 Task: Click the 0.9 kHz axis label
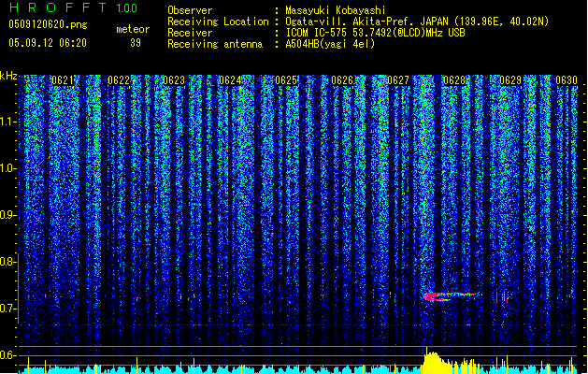coord(8,215)
